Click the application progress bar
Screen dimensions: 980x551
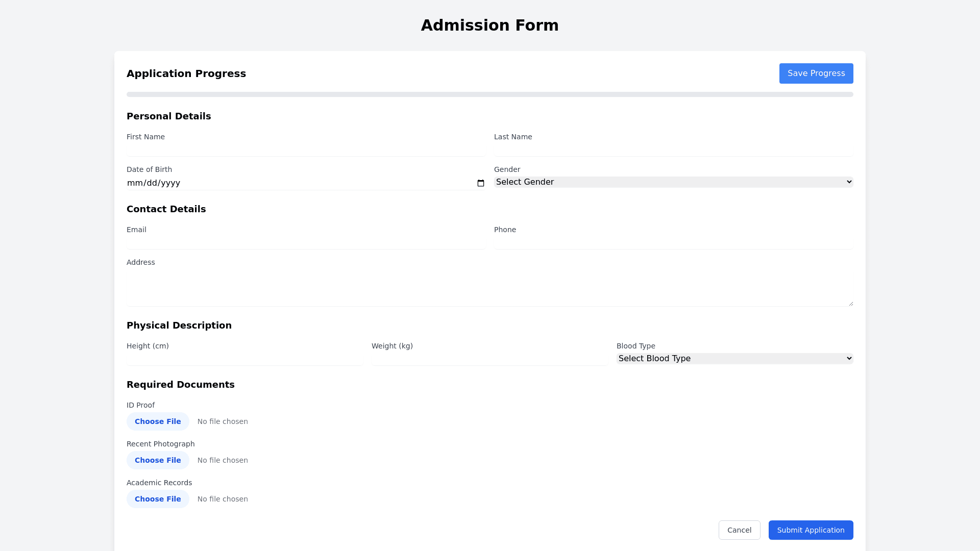pyautogui.click(x=489, y=94)
